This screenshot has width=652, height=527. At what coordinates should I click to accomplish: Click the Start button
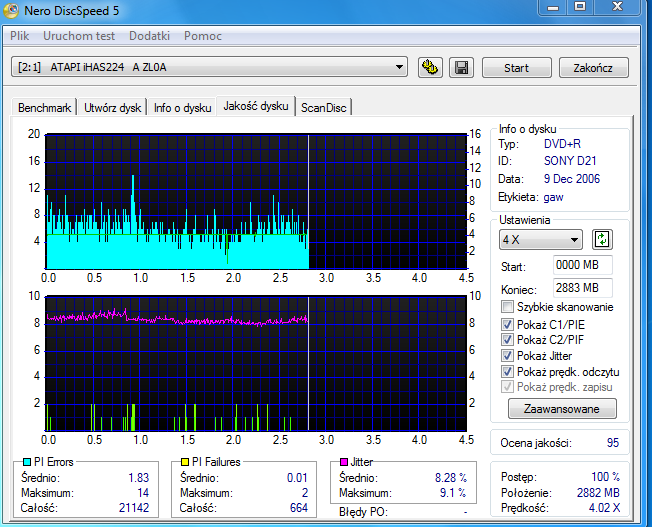(x=516, y=67)
